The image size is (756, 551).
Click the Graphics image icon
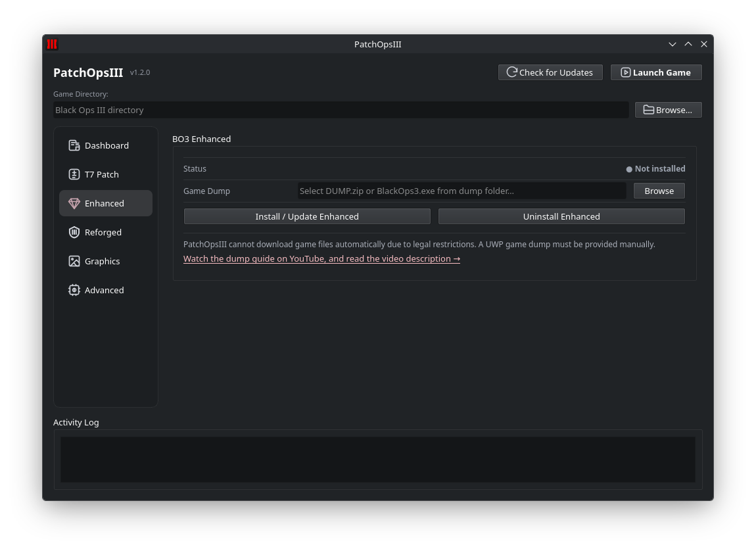pos(74,261)
